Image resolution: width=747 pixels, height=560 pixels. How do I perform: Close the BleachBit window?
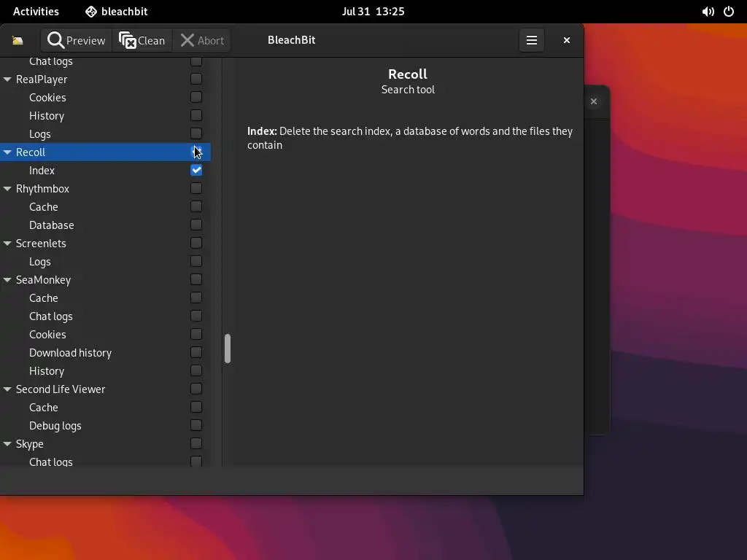click(566, 41)
